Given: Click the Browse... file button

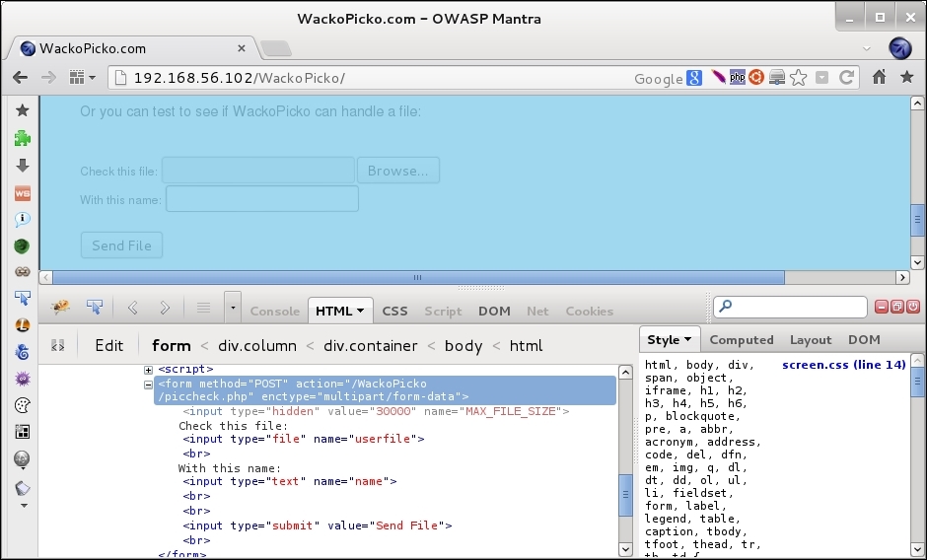Looking at the screenshot, I should click(397, 171).
